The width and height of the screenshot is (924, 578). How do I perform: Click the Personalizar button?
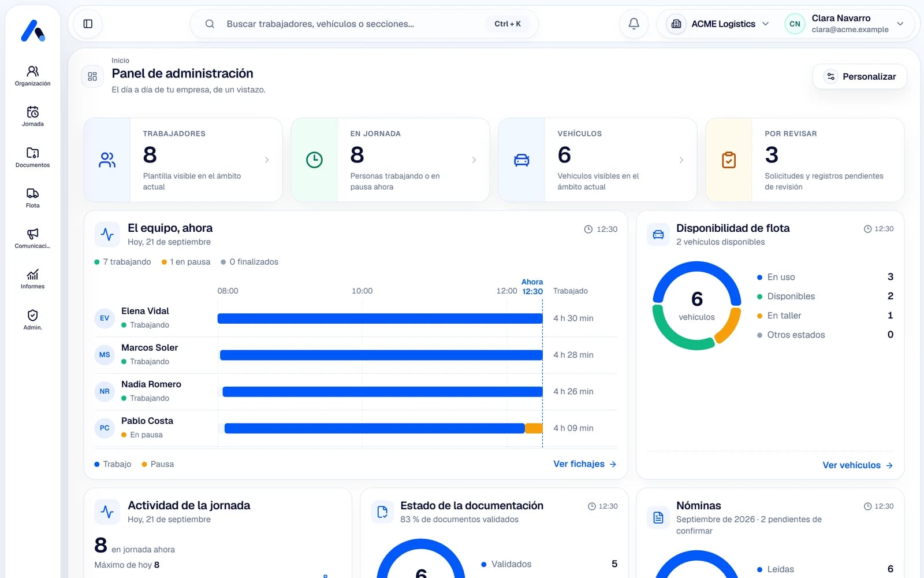click(x=860, y=76)
